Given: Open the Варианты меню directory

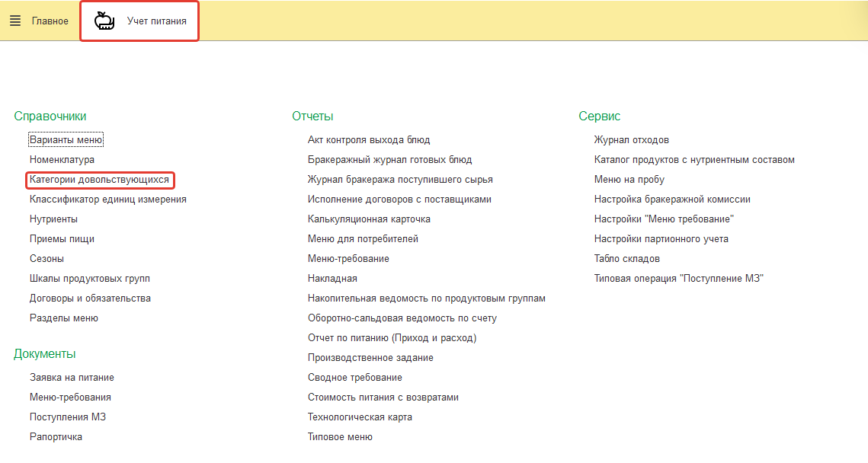Looking at the screenshot, I should point(66,140).
